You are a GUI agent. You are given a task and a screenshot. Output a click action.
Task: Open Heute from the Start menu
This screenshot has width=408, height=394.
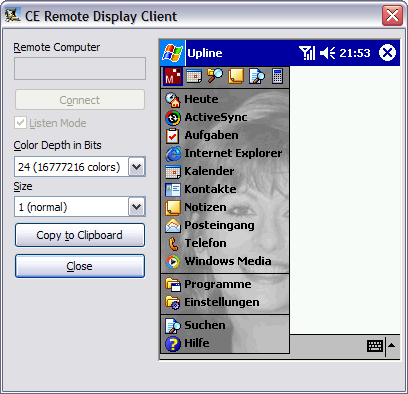[225, 99]
